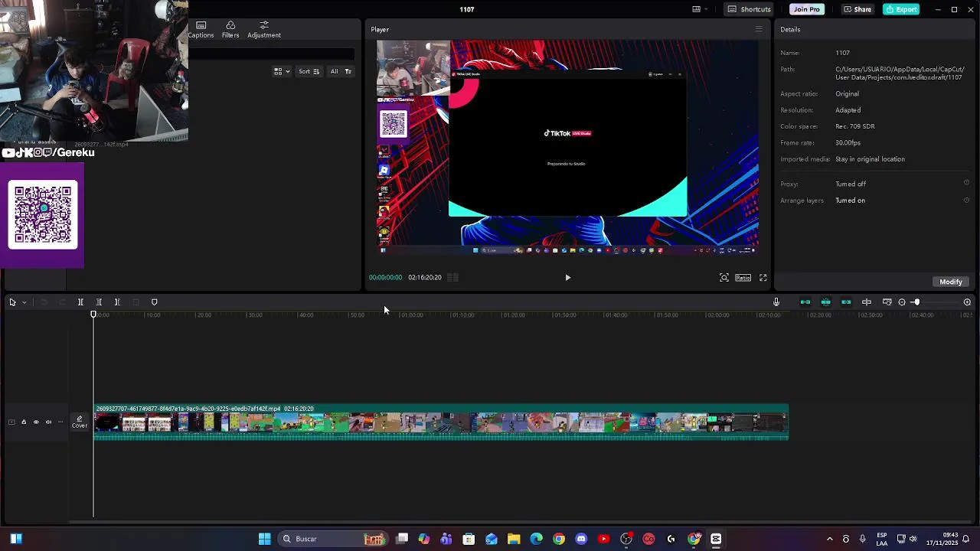Play the video in the Player
Image resolution: width=980 pixels, height=551 pixels.
pos(567,278)
